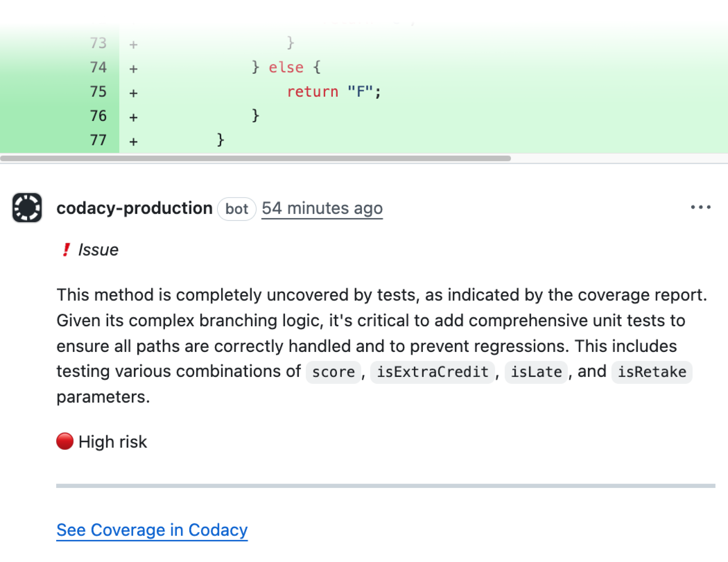Select the isLate code chip
The width and height of the screenshot is (728, 562).
point(536,372)
